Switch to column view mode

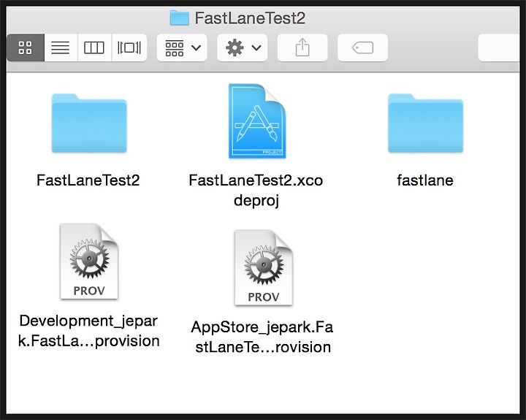point(94,47)
